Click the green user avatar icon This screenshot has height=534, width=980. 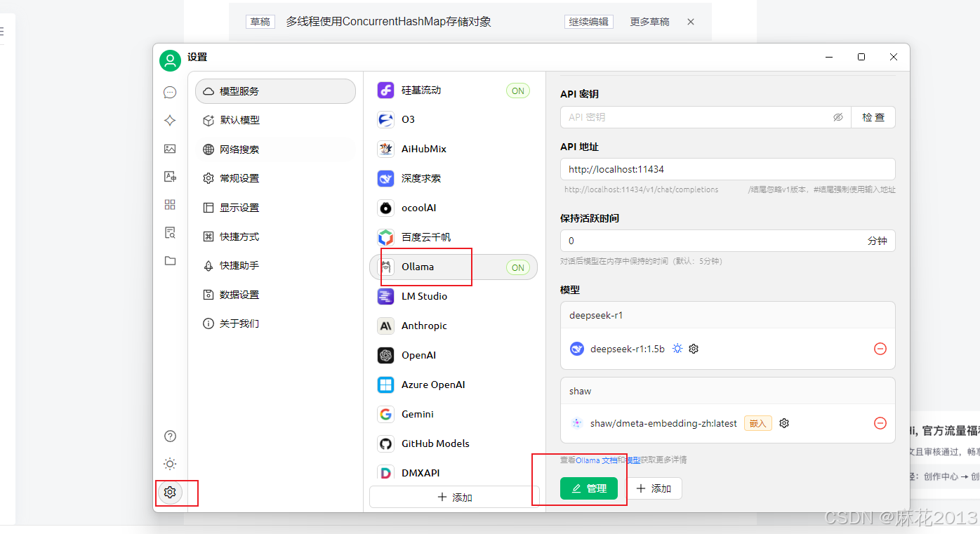point(170,60)
